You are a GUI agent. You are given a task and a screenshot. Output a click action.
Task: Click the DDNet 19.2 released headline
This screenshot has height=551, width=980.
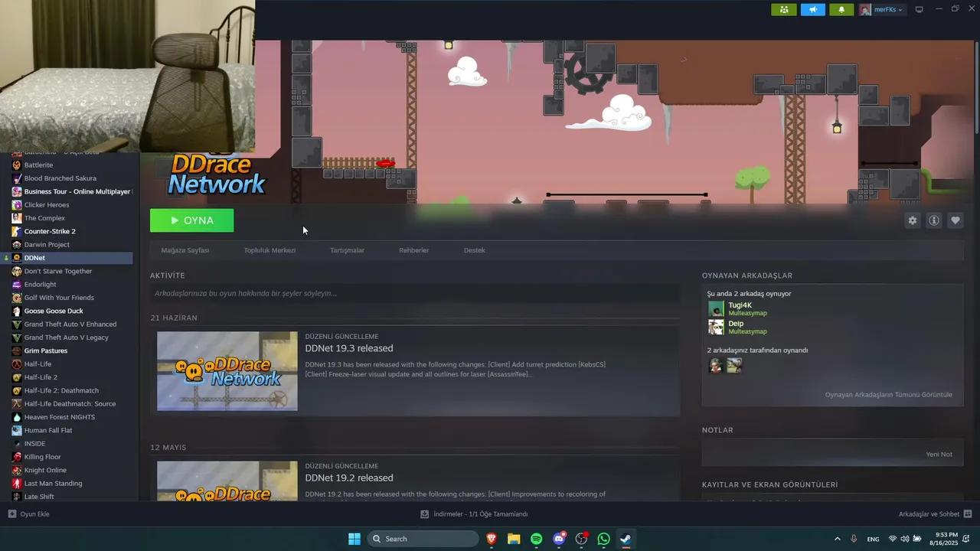point(349,478)
